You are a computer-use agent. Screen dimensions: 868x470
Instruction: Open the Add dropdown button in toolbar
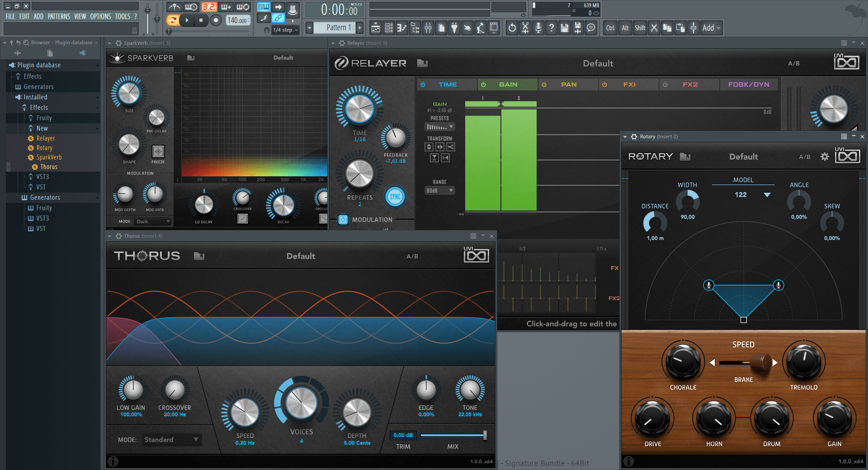(x=711, y=28)
